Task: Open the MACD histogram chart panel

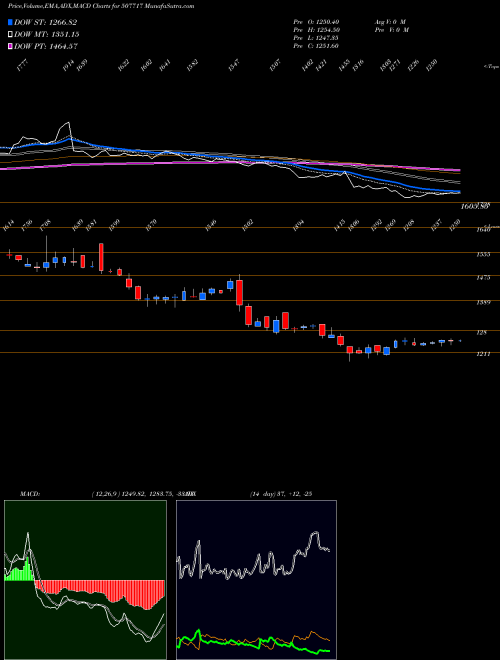Action: point(85,580)
